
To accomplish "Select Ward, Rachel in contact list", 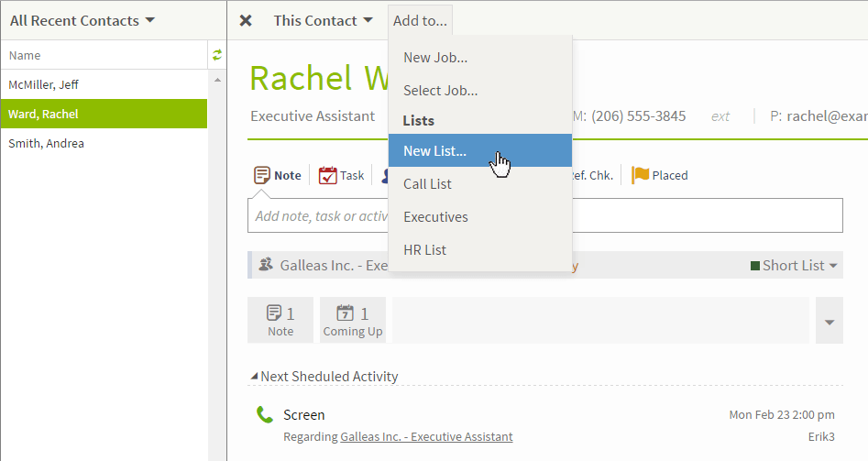I will pos(104,114).
